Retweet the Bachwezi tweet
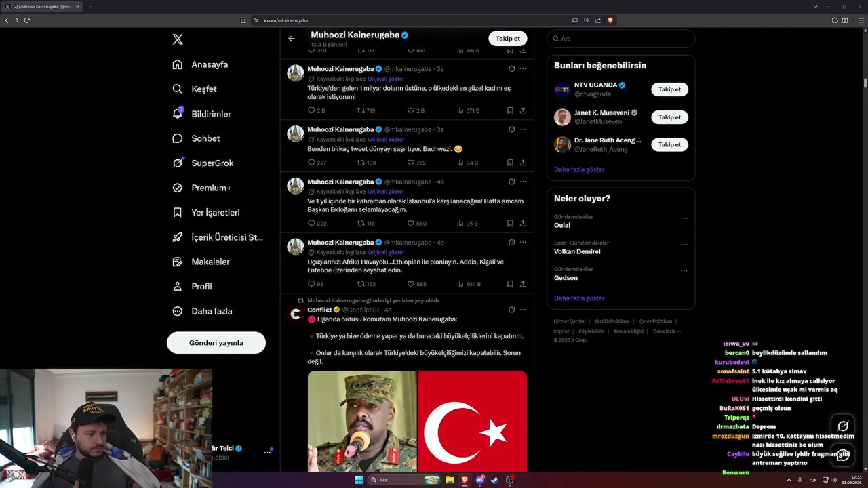Viewport: 868px width, 488px height. click(x=366, y=163)
